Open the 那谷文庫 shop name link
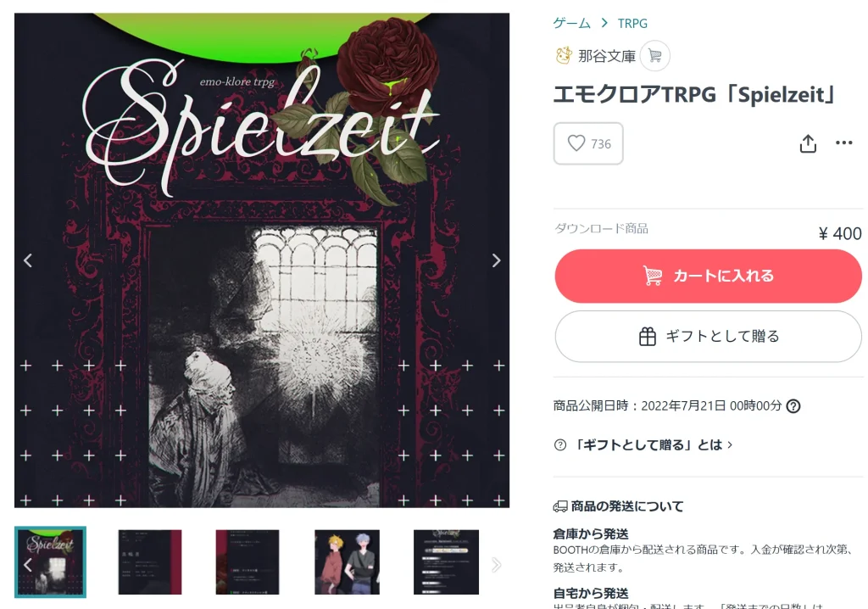The image size is (868, 609). pos(607,56)
